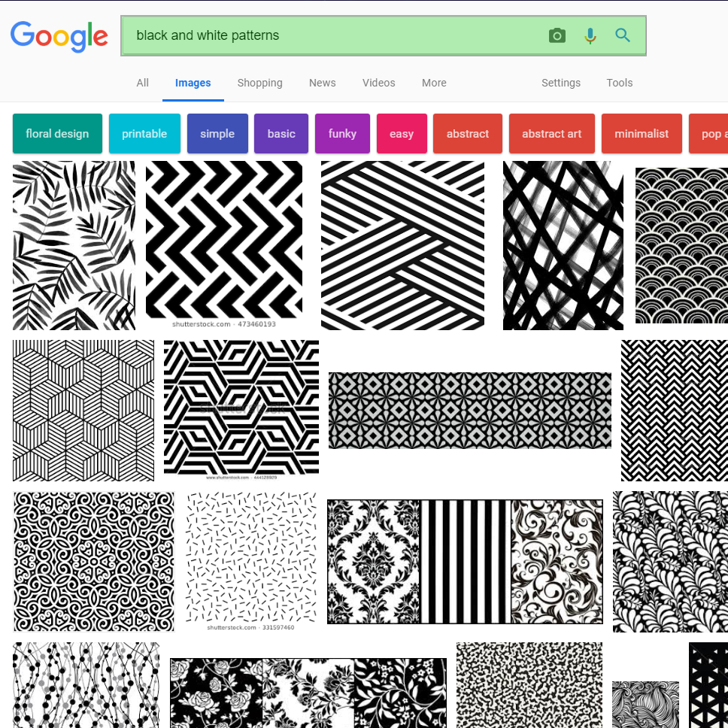Screen dimensions: 728x728
Task: Click the microphone voice search icon
Action: (590, 35)
